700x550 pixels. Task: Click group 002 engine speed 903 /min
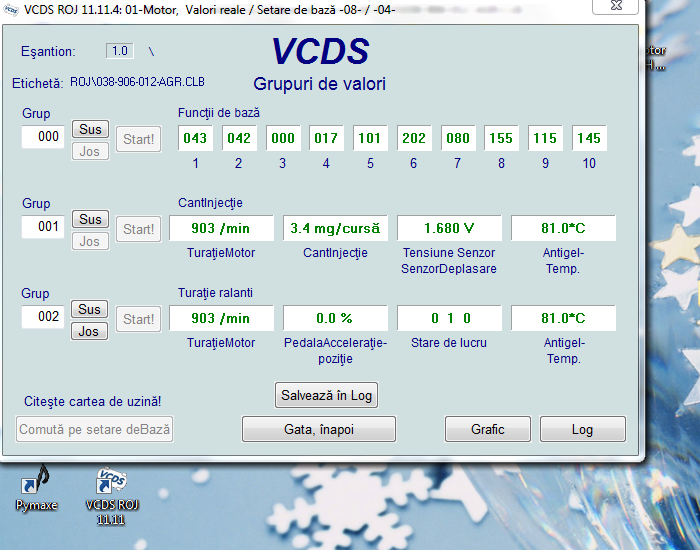pyautogui.click(x=221, y=318)
